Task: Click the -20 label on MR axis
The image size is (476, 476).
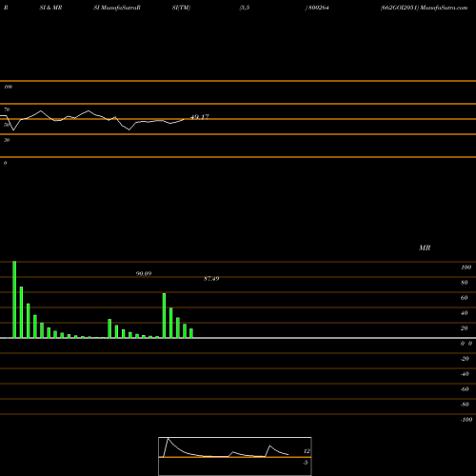Action: pos(465,359)
